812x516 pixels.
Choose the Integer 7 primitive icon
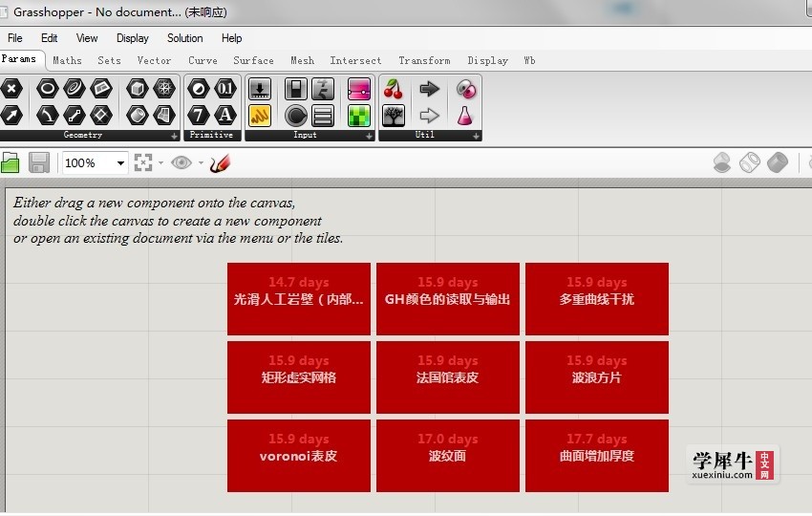coord(199,115)
